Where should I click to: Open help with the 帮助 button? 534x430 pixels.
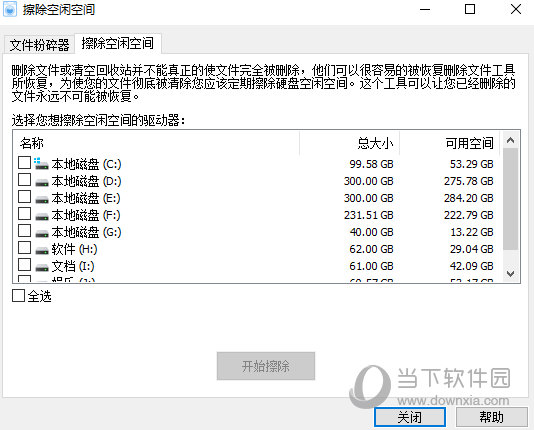click(491, 417)
